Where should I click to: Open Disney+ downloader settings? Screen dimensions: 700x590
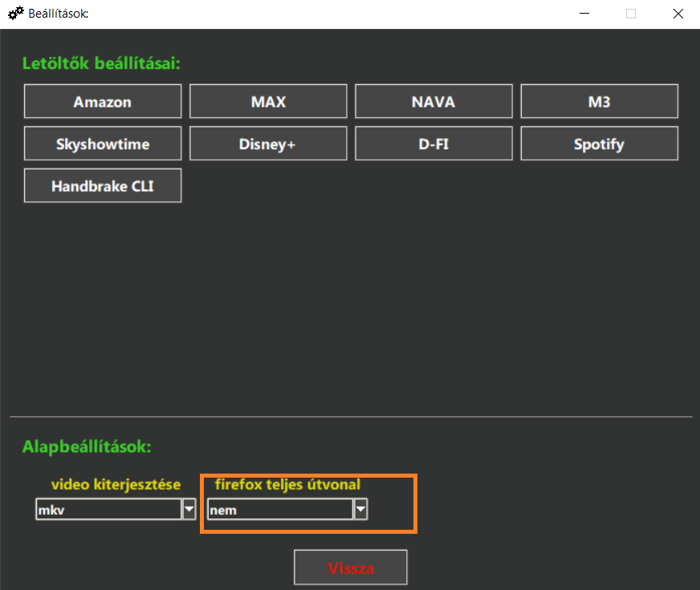(x=268, y=143)
